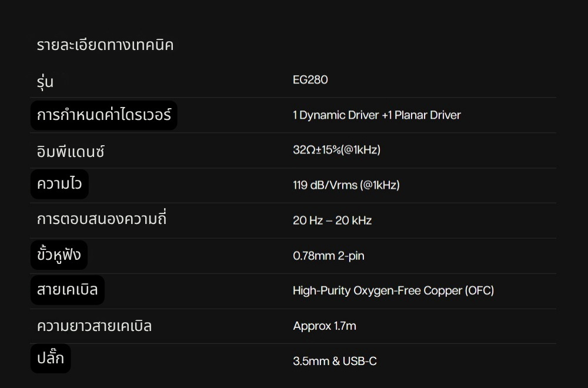The width and height of the screenshot is (588, 388).
Task: Select the 20 Hz – 20 kHz value
Action: (332, 220)
